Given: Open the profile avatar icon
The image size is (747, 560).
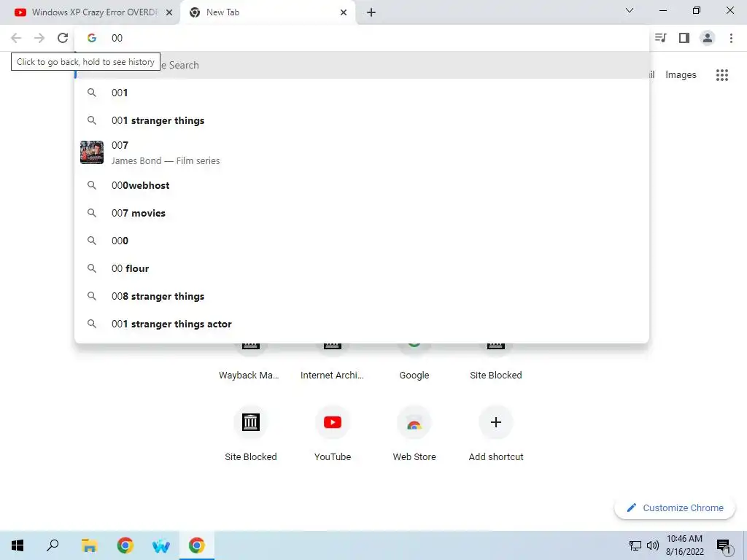Looking at the screenshot, I should (x=708, y=38).
